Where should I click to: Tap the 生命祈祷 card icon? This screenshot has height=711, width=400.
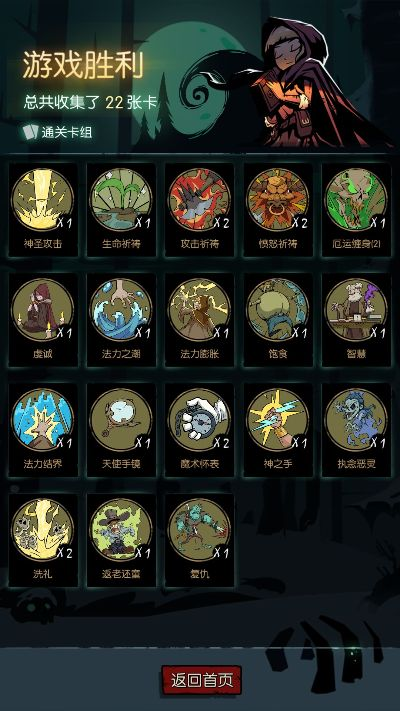coord(121,200)
